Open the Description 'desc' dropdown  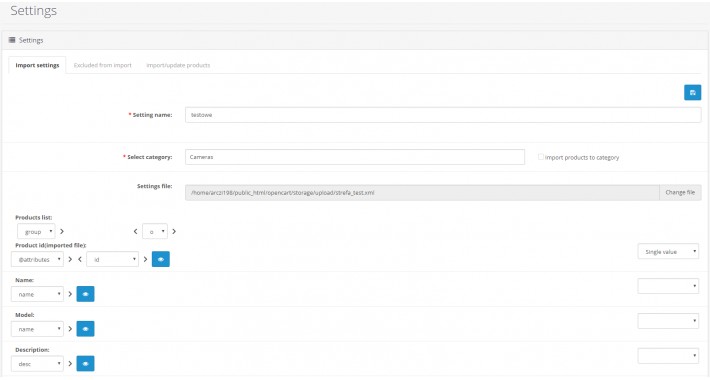pos(37,364)
